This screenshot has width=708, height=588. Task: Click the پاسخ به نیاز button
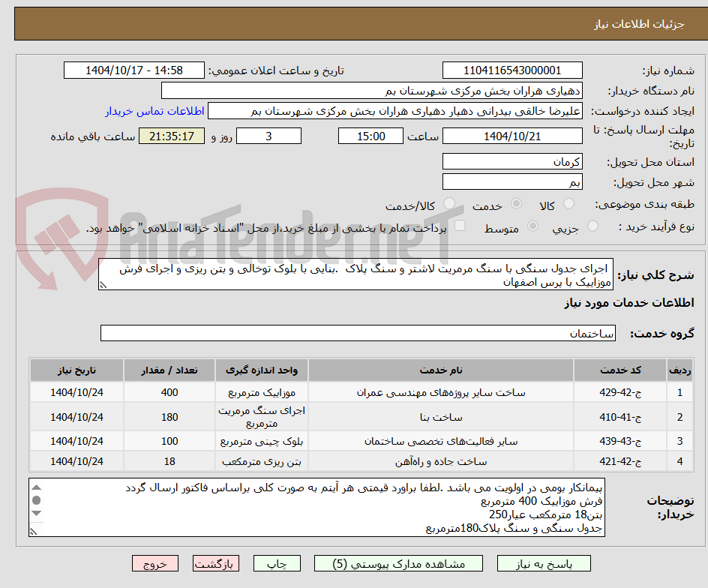[x=544, y=563]
